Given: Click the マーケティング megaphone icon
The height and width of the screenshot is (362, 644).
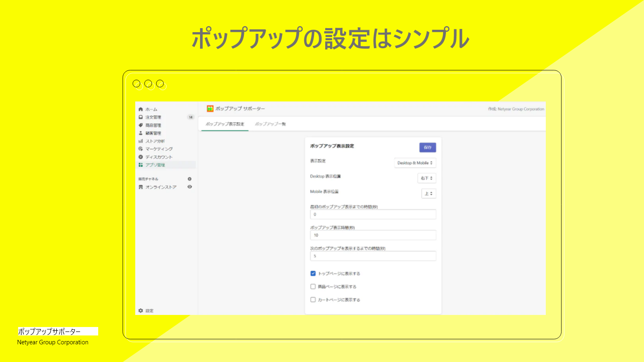Looking at the screenshot, I should pyautogui.click(x=140, y=149).
